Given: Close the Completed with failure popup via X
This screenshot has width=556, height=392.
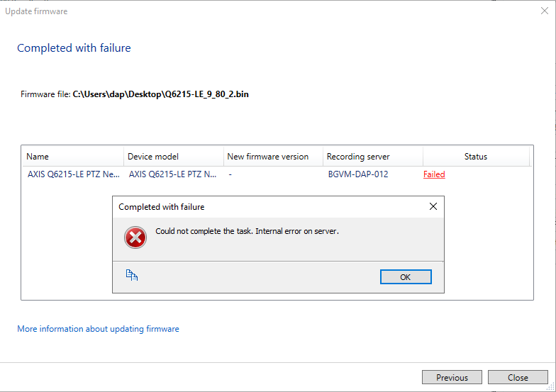Looking at the screenshot, I should (433, 207).
